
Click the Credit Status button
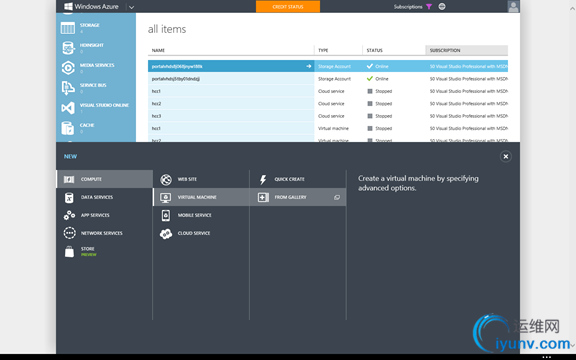coord(288,7)
